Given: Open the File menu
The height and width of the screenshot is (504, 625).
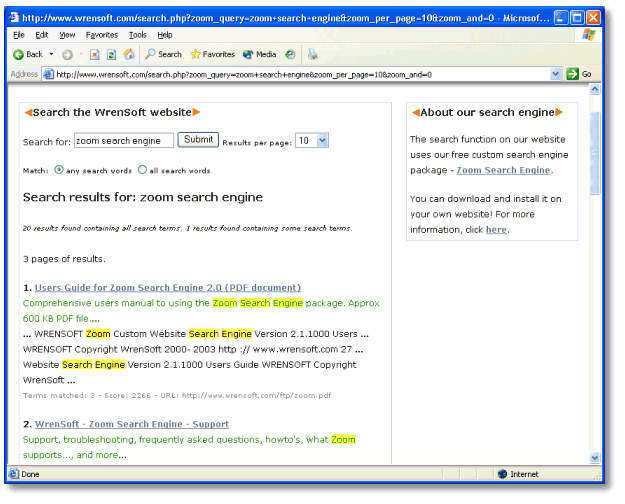Looking at the screenshot, I should pyautogui.click(x=19, y=35).
